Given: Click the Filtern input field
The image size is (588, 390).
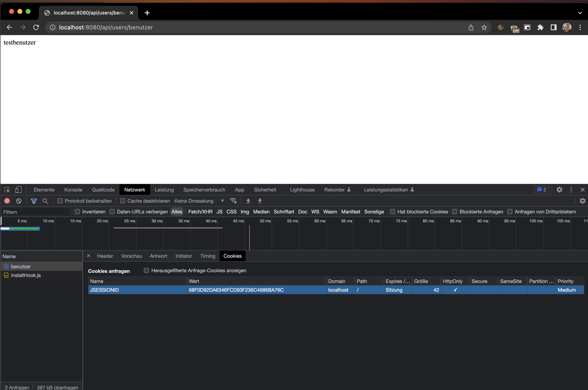Looking at the screenshot, I should (35, 212).
